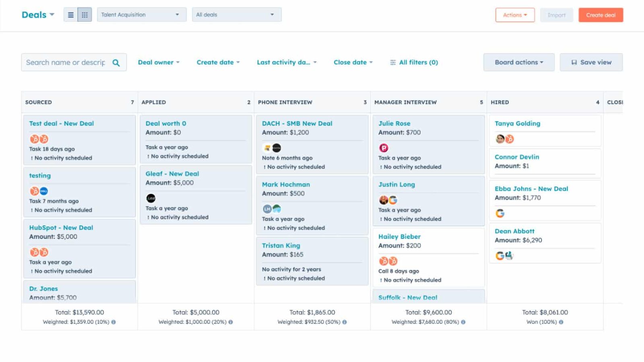The height and width of the screenshot is (362, 644).
Task: Open the Actions dropdown
Action: 515,15
